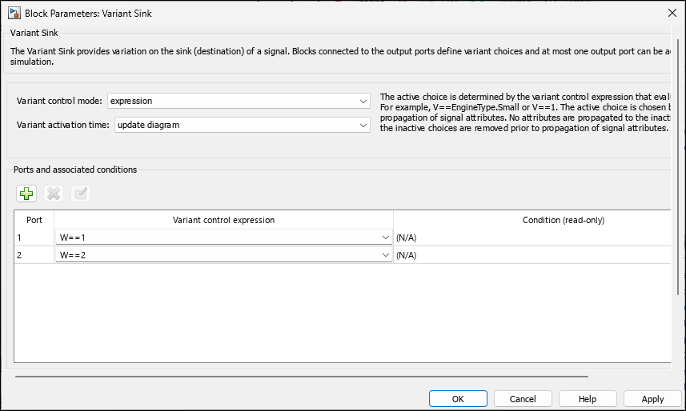This screenshot has height=411, width=686.
Task: Click the grayed-out delete port X icon
Action: click(54, 193)
